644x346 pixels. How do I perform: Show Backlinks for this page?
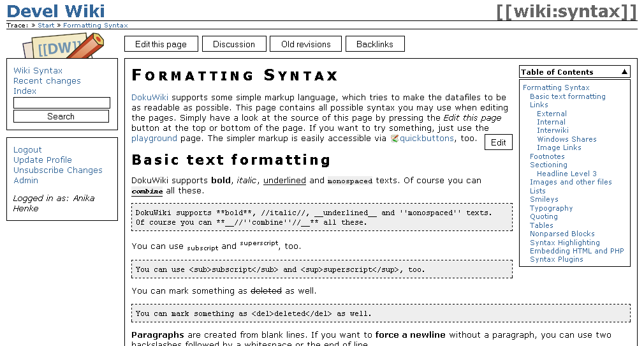coord(375,44)
